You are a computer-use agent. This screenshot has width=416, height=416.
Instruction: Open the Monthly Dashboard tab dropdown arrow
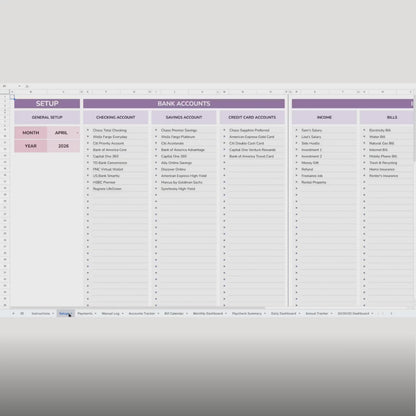(226, 314)
